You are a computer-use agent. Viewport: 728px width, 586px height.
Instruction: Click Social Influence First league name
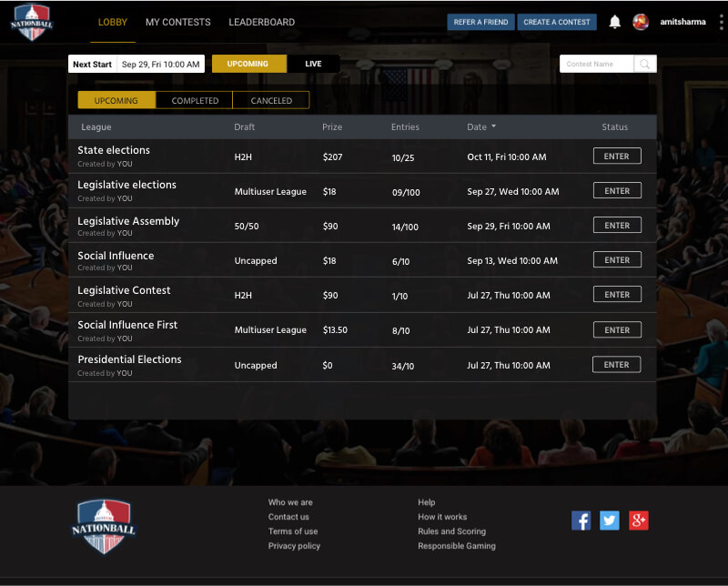point(127,325)
